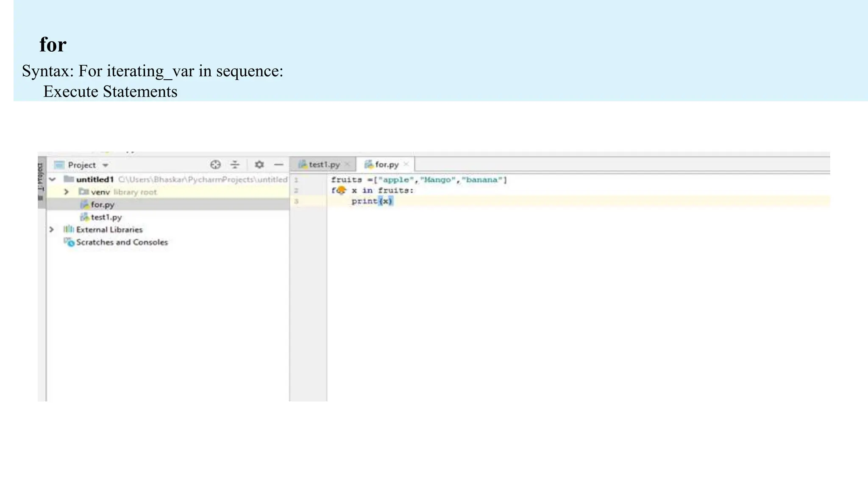The image size is (868, 488).
Task: Click the Project panel title icon
Action: coord(59,165)
